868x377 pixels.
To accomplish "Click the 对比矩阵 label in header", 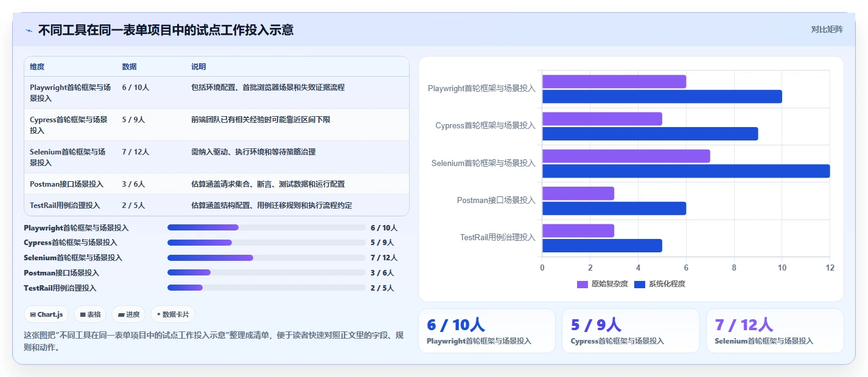I will 827,30.
